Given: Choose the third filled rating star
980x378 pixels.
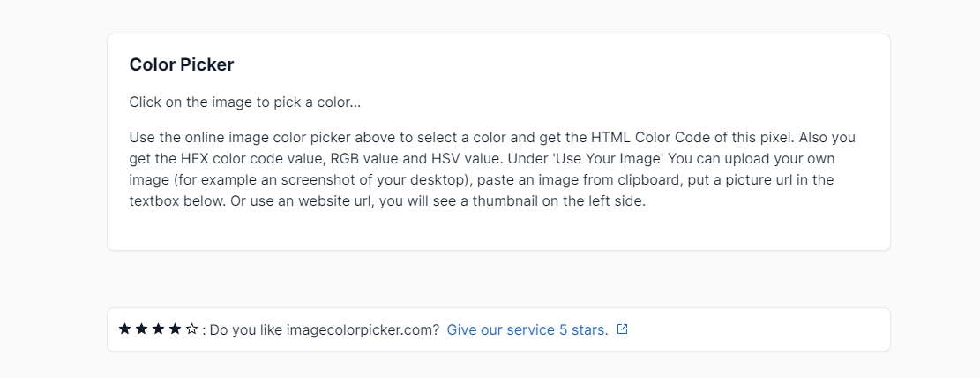Looking at the screenshot, I should [x=158, y=329].
